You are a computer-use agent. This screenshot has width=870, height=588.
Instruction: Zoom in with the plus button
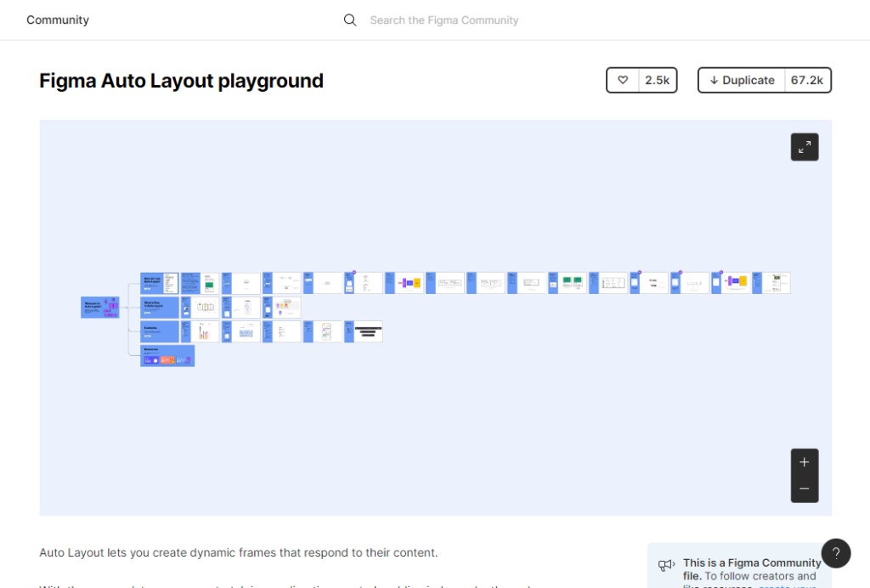click(x=804, y=462)
